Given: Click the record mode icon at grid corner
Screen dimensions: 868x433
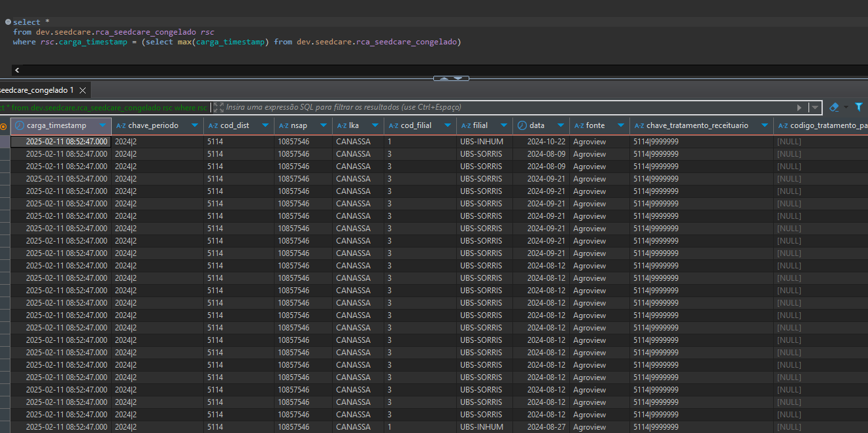Looking at the screenshot, I should coord(3,125).
